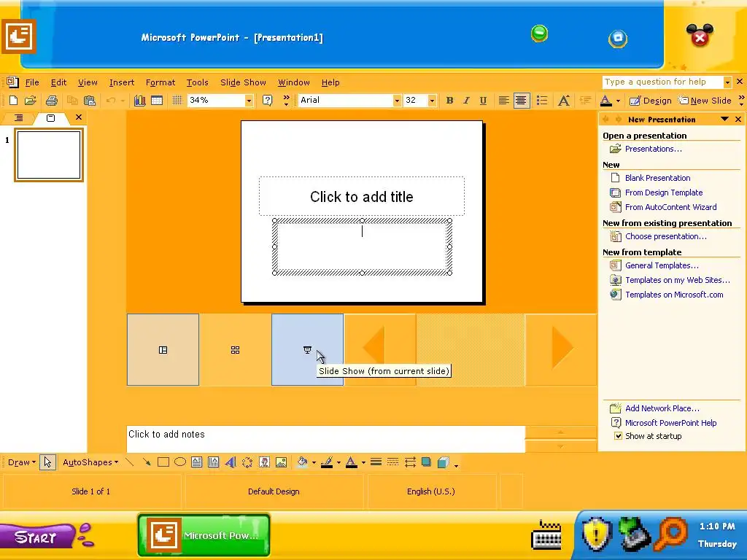Switch to the Slides tab
This screenshot has height=560, width=747.
pos(50,117)
